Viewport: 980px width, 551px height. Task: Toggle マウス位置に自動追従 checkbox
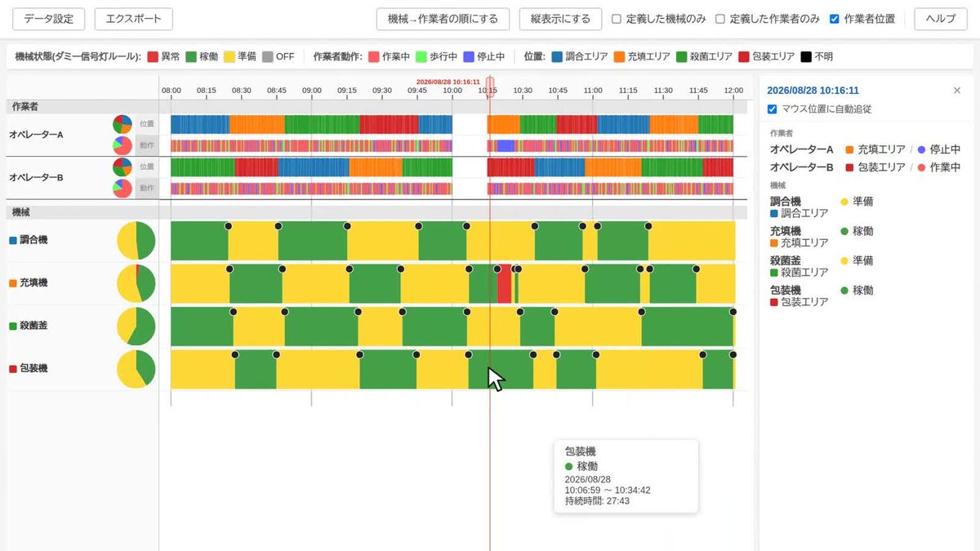773,109
